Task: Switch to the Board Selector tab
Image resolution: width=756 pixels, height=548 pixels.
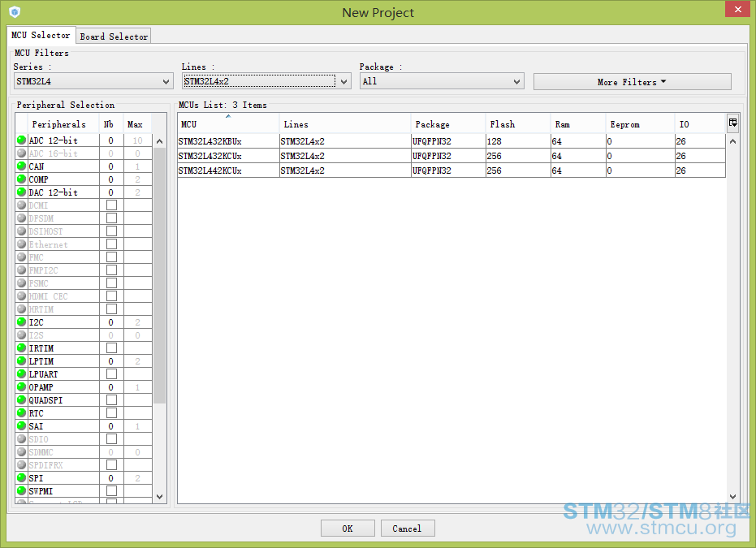Action: tap(114, 37)
